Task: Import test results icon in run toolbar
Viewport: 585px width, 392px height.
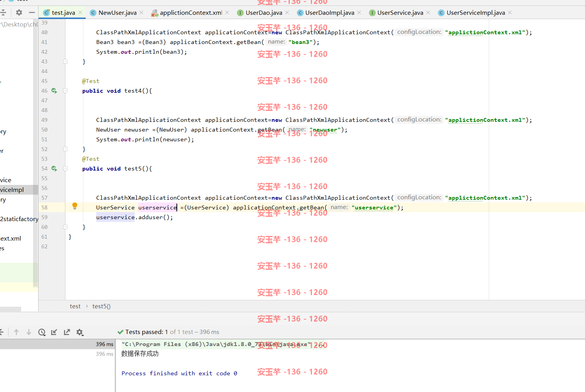Action: point(54,332)
